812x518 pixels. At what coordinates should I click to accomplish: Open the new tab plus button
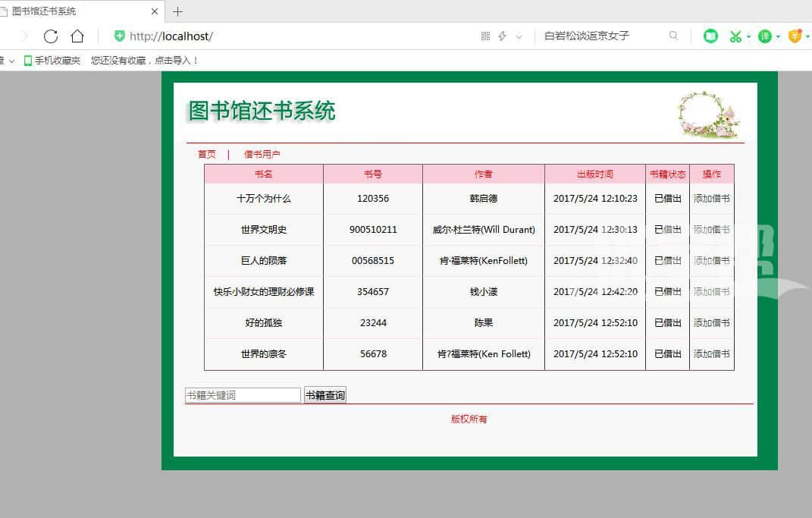click(178, 11)
